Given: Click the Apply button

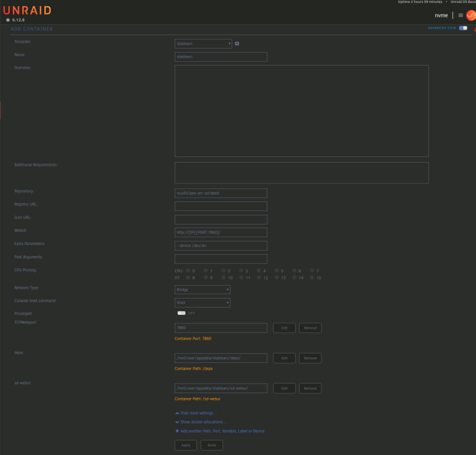Looking at the screenshot, I should [x=186, y=445].
